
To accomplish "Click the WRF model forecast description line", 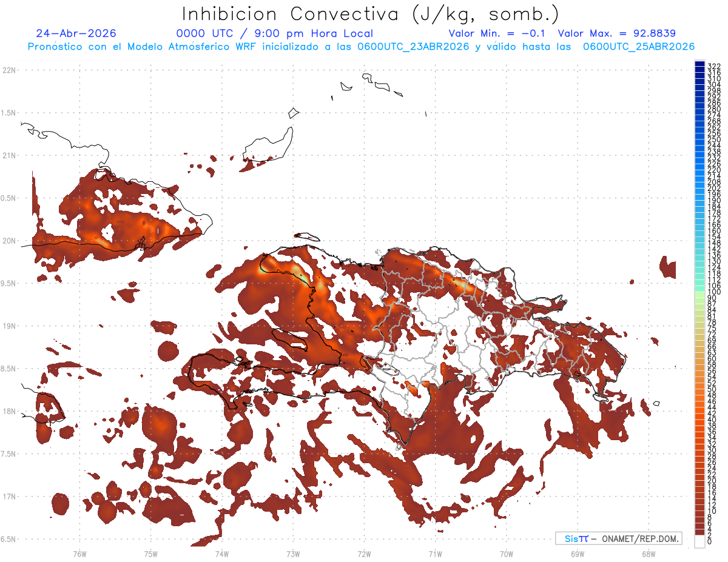I will point(361,47).
